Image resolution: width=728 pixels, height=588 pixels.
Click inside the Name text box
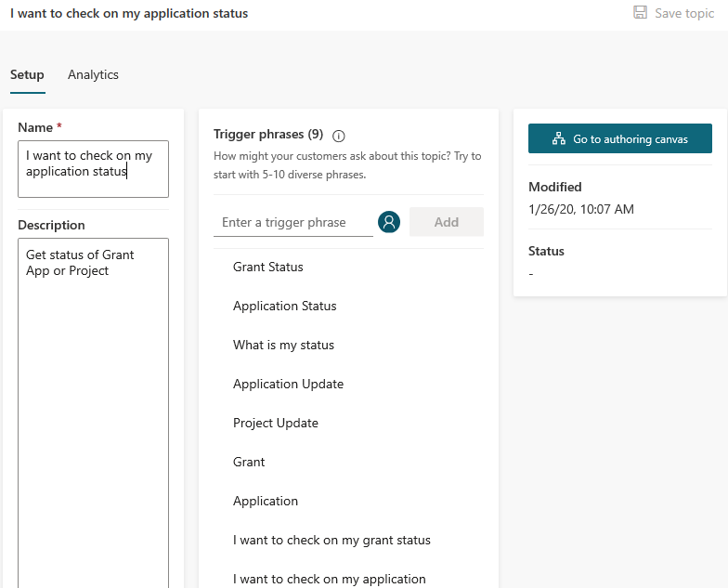click(x=93, y=169)
